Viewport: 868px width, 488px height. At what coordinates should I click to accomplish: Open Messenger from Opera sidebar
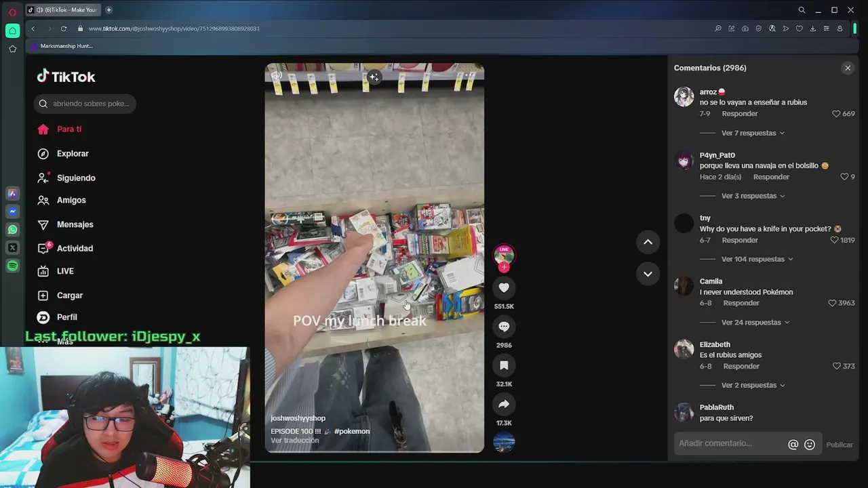[x=12, y=211]
